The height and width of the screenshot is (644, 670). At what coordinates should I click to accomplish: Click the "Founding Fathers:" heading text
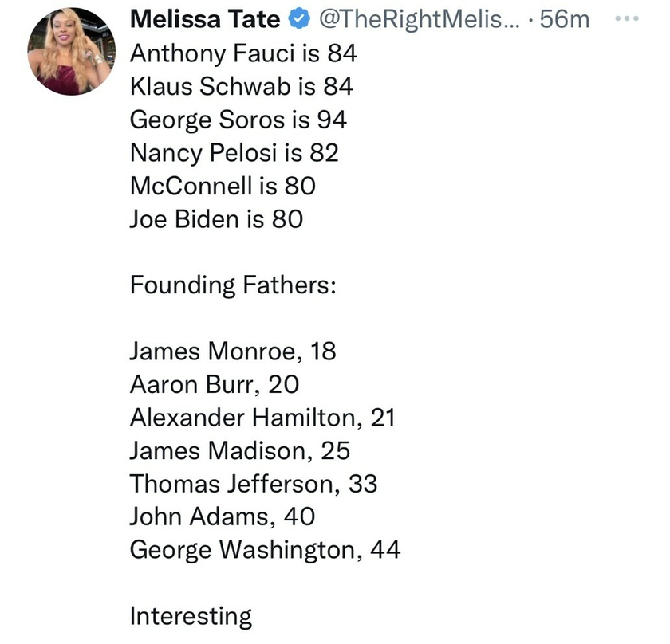tap(232, 285)
